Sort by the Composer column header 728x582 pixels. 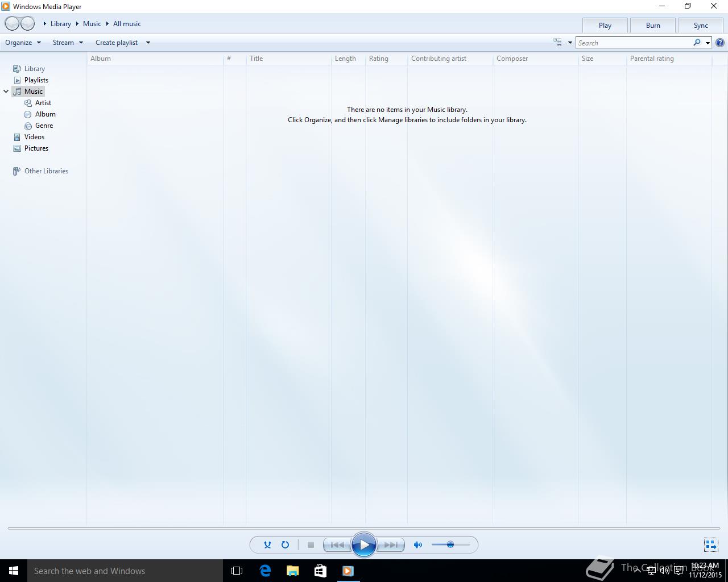535,59
